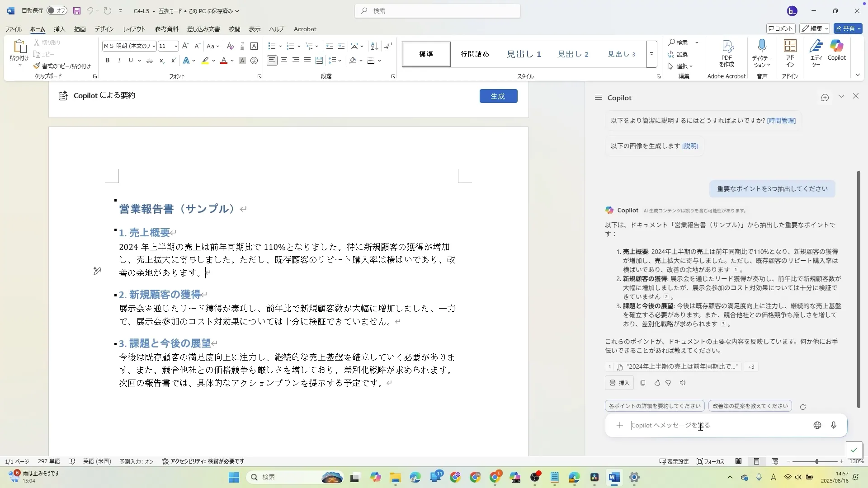Open the font size dropdown

pyautogui.click(x=176, y=46)
